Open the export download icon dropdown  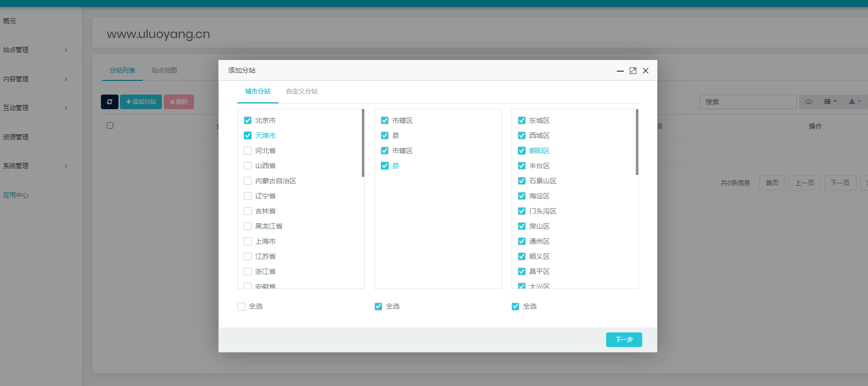click(854, 102)
